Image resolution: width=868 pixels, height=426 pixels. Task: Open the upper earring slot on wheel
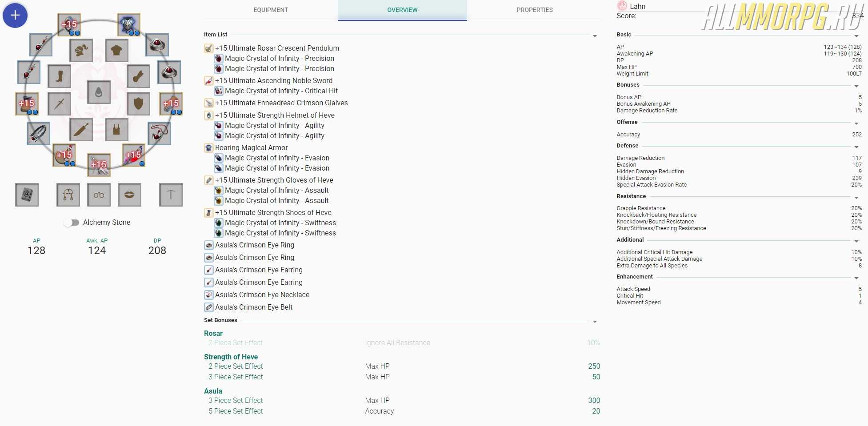[x=40, y=44]
